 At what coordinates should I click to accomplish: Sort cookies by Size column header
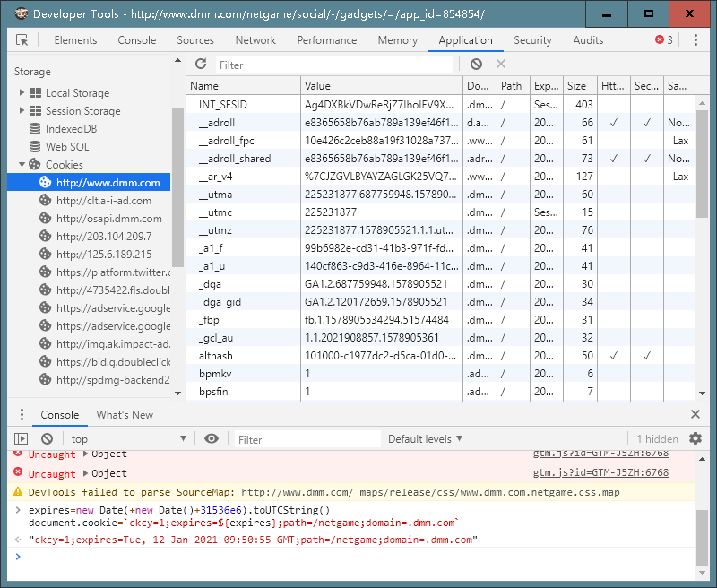[x=580, y=85]
